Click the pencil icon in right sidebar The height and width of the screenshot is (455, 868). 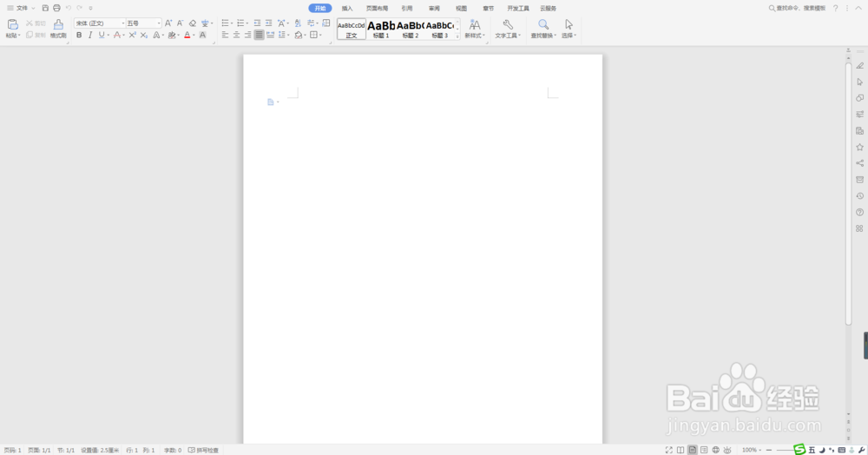click(x=859, y=65)
